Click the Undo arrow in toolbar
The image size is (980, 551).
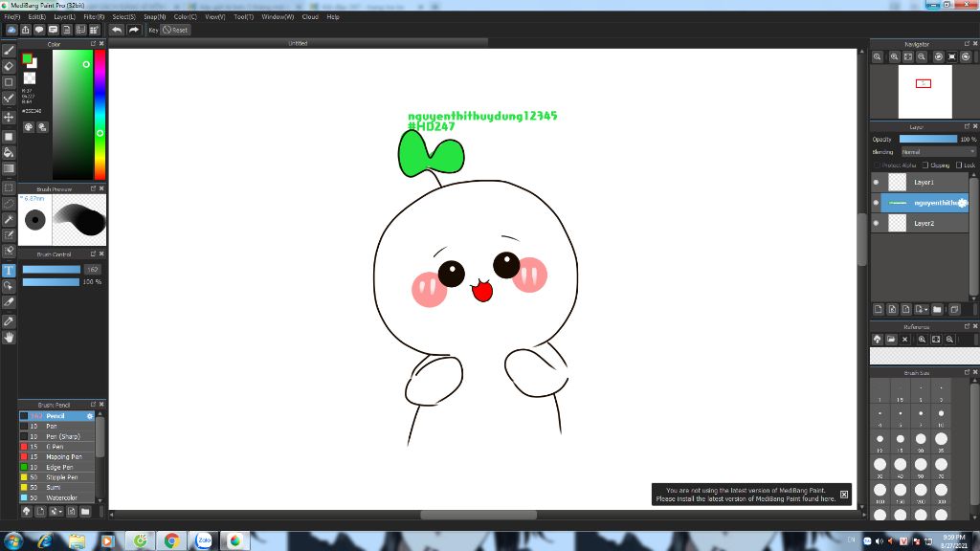point(116,30)
